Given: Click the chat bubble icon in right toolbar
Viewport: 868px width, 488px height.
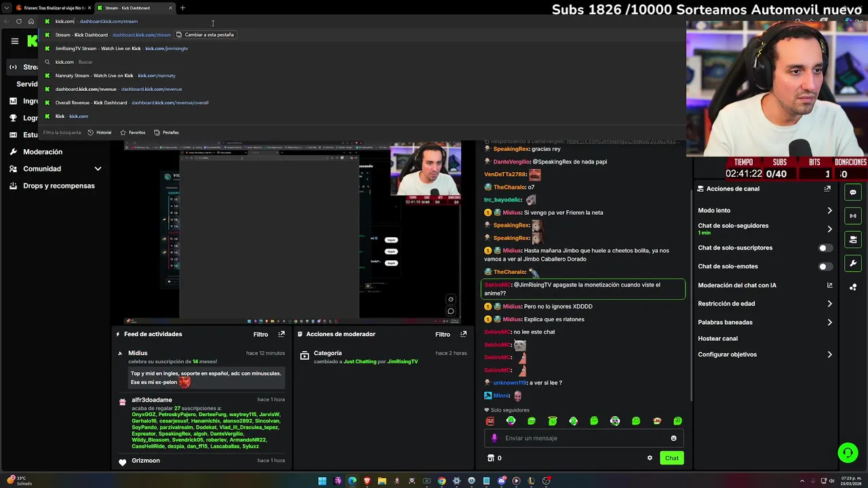Looking at the screenshot, I should tap(853, 192).
